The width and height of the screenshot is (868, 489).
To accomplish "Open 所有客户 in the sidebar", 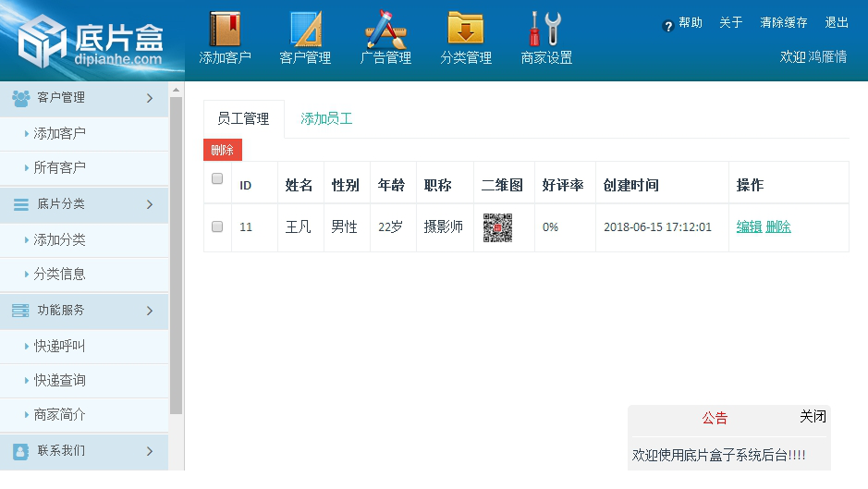I will click(60, 168).
